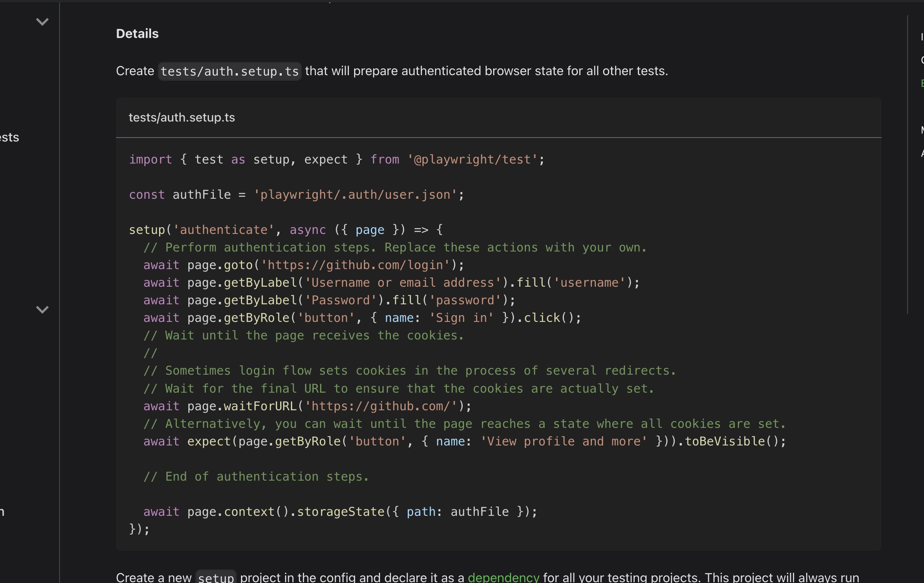
Task: Open the table-of-contents entry starting with 'A'
Action: (922, 153)
